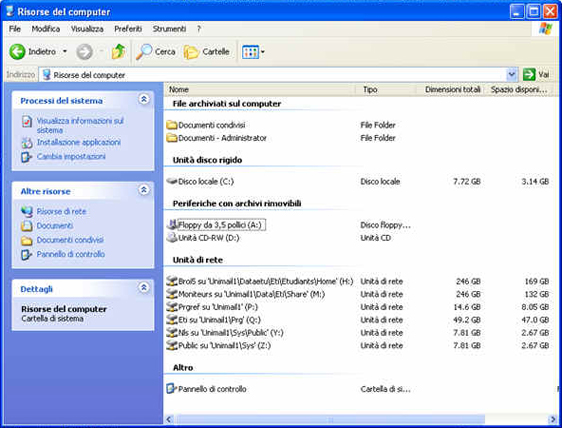Select the Prgref (P:) network drive icon
Viewport: 562px width, 428px height.
(x=172, y=307)
